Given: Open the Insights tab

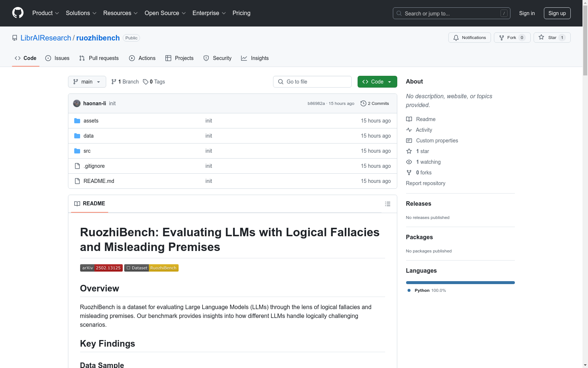Looking at the screenshot, I should (255, 58).
